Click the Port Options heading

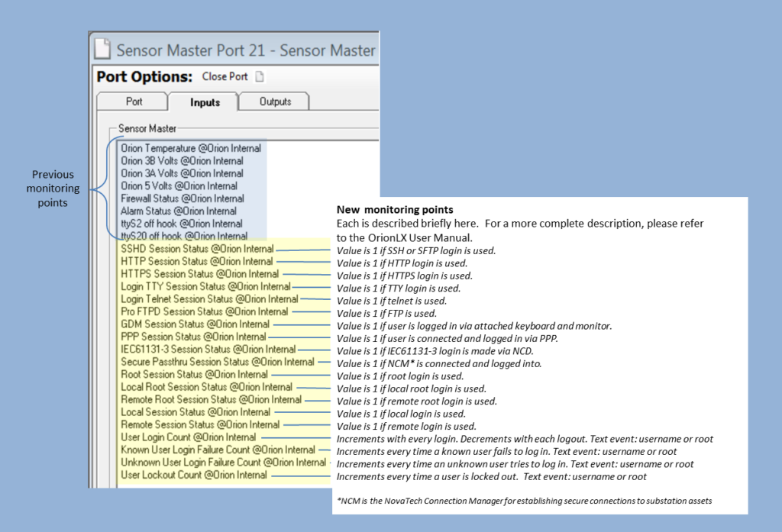(144, 77)
